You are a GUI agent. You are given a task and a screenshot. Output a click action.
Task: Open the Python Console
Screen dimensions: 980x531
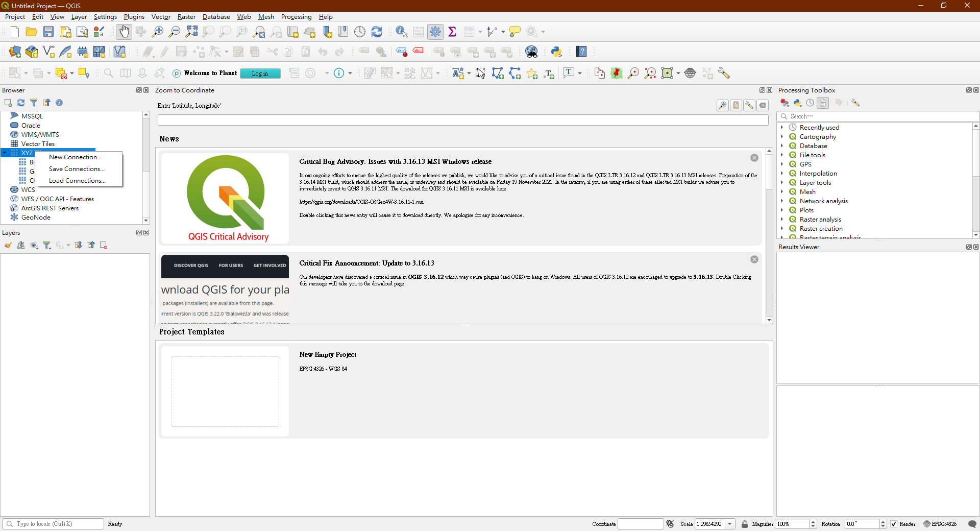point(556,52)
